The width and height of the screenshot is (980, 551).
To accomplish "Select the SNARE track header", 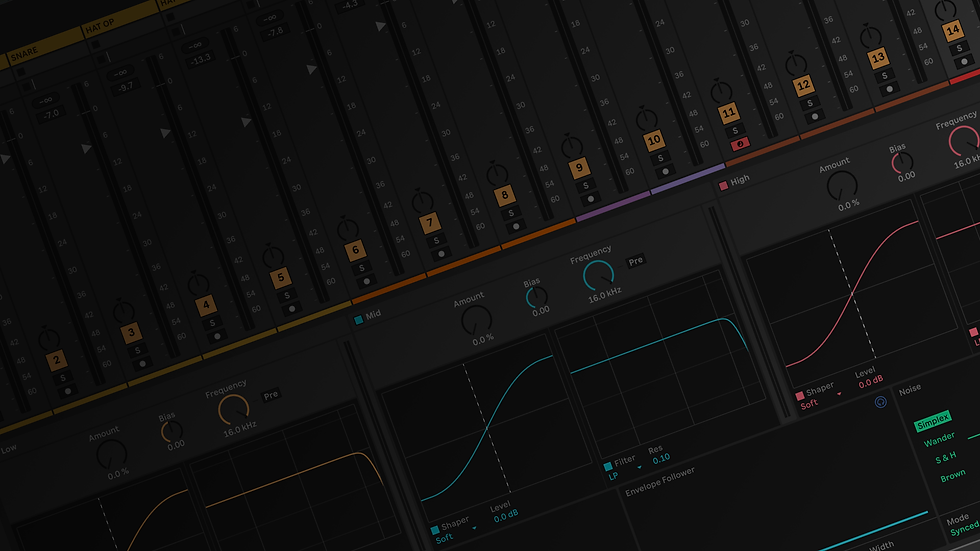I will pyautogui.click(x=42, y=47).
